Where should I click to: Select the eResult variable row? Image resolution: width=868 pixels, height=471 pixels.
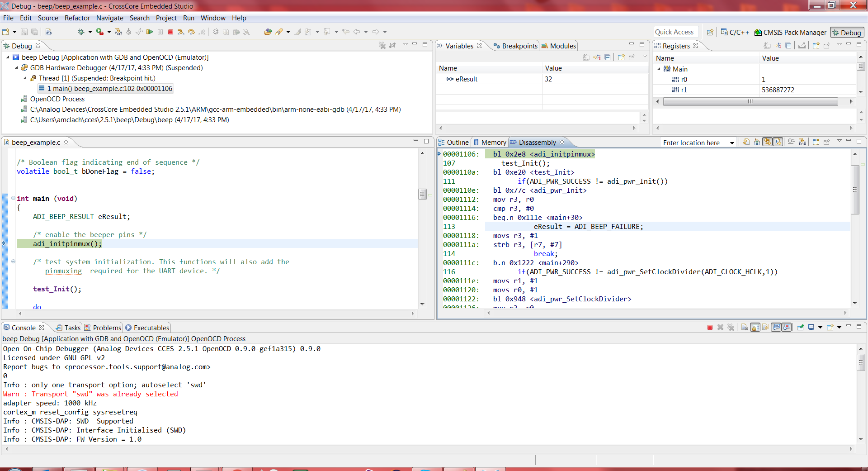coord(542,79)
